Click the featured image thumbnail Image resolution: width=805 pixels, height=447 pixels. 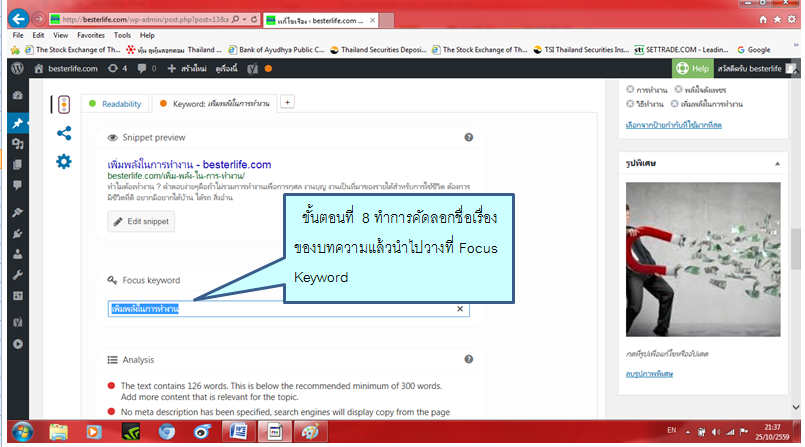point(703,259)
